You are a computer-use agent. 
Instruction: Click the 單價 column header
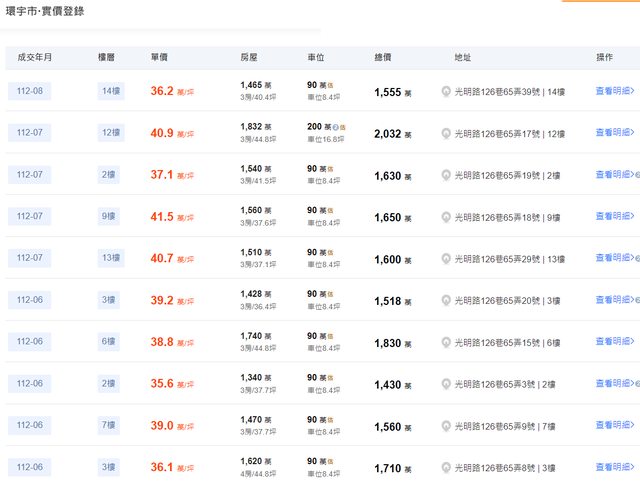coord(159,58)
